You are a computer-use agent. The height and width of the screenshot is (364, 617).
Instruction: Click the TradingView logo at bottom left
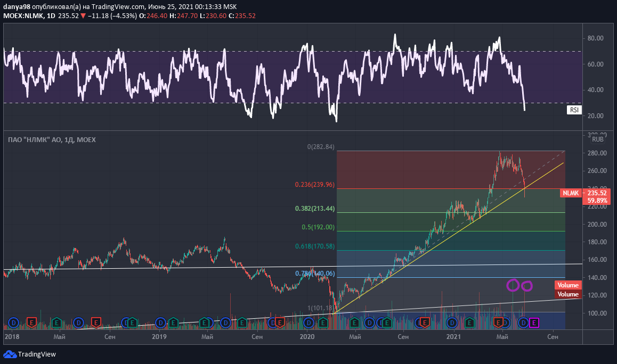(30, 354)
